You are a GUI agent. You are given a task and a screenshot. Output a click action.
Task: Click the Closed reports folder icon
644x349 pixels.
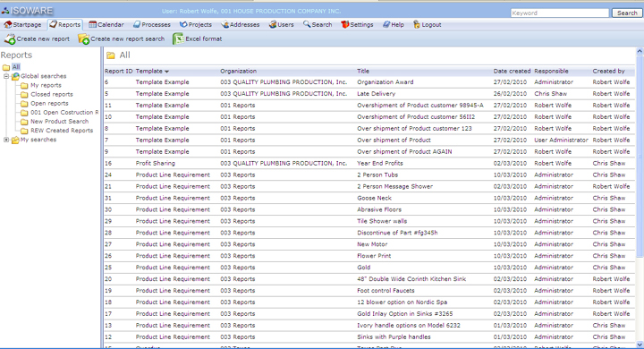[24, 94]
